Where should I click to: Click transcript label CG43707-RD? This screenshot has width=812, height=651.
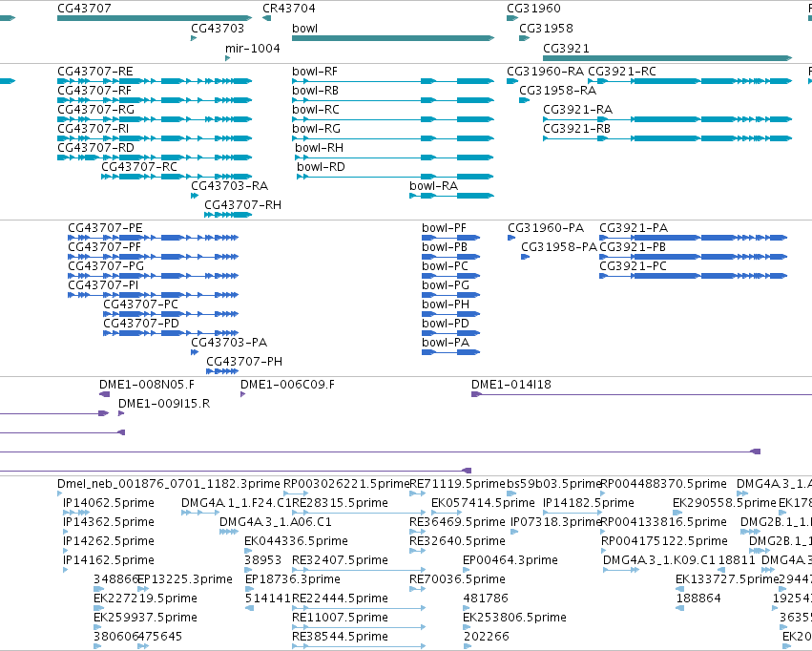(95, 148)
